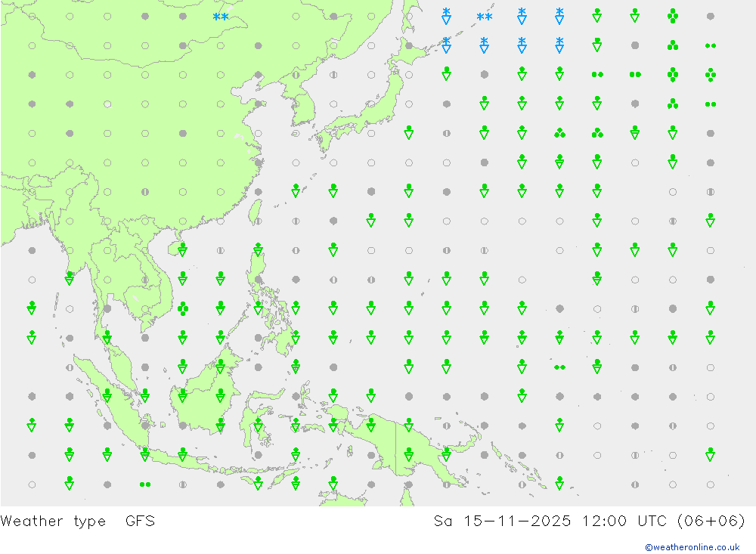
Task: Select the 'Weather type' caption text
Action: 53,522
